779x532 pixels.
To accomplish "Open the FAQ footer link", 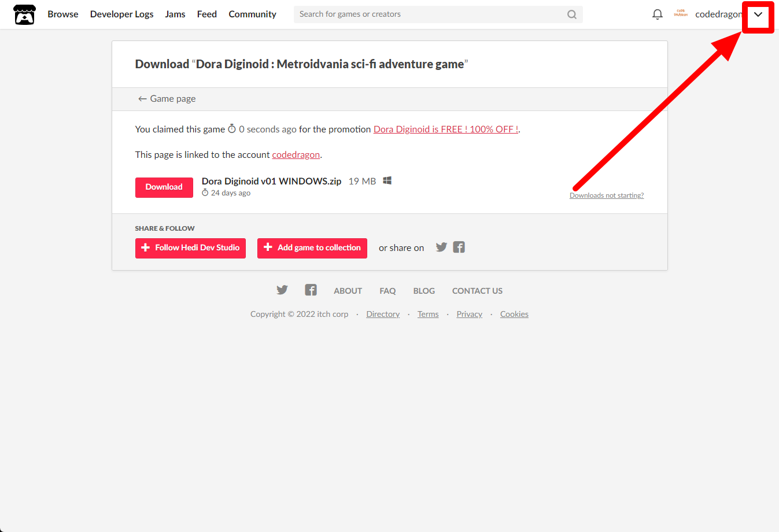I will pyautogui.click(x=388, y=291).
